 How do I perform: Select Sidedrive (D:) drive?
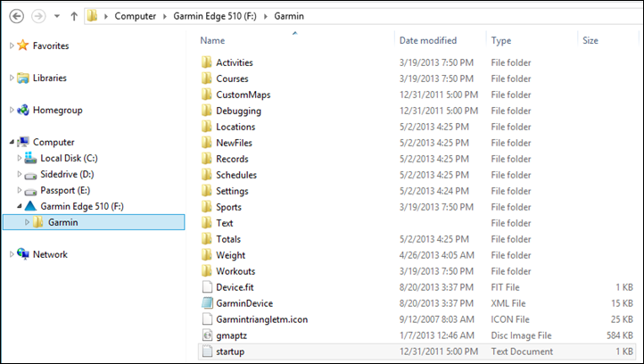[x=67, y=174]
